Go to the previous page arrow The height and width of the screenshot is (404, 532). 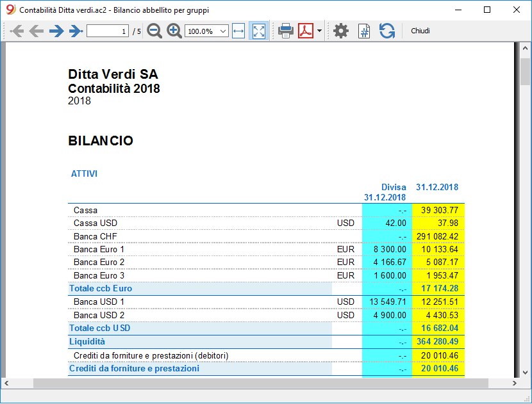[36, 31]
